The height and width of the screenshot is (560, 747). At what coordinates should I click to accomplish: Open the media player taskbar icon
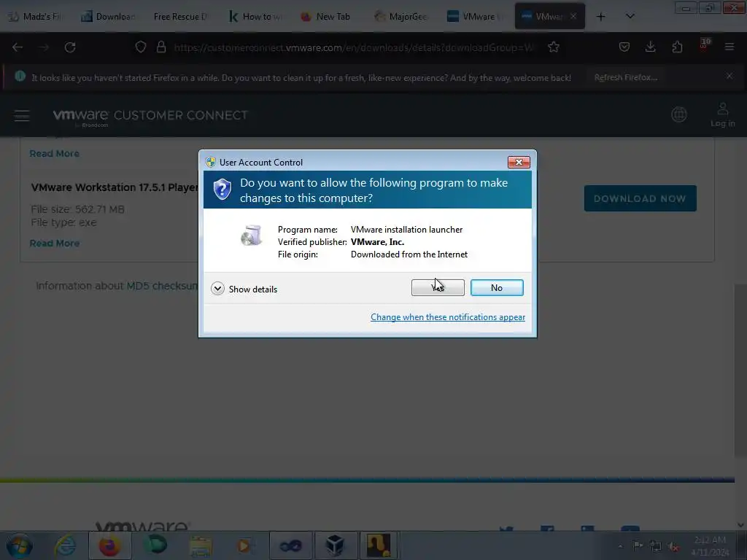pos(244,545)
